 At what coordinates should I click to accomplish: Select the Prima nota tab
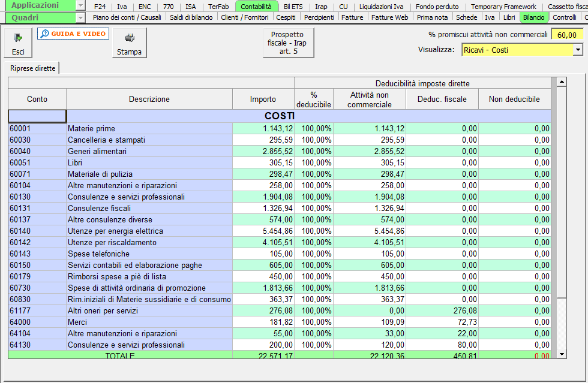tap(432, 17)
